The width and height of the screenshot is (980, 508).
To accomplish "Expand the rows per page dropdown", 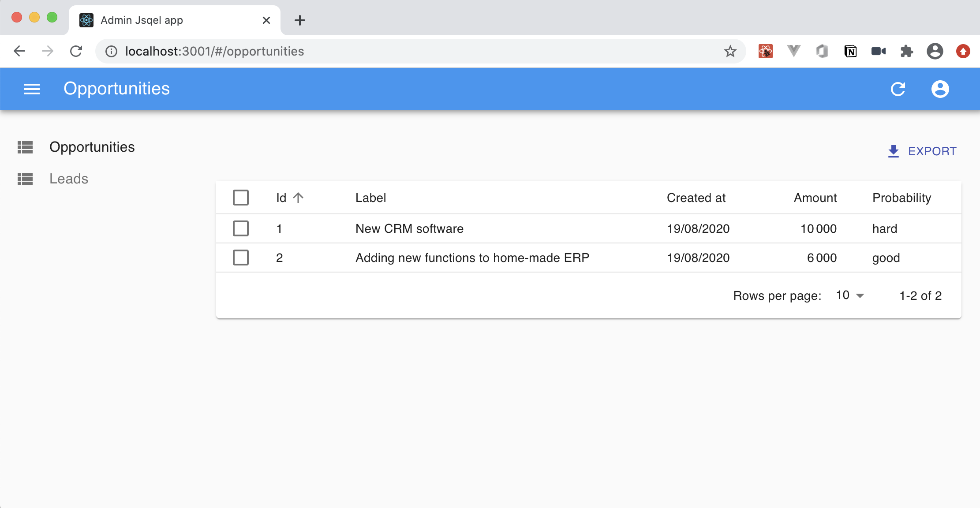I will tap(850, 295).
